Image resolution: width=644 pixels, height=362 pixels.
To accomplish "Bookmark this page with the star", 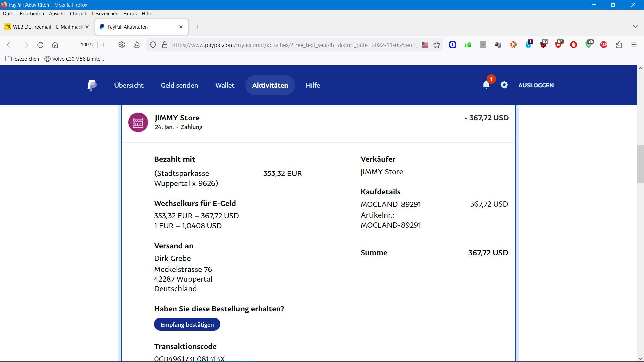I will [437, 45].
